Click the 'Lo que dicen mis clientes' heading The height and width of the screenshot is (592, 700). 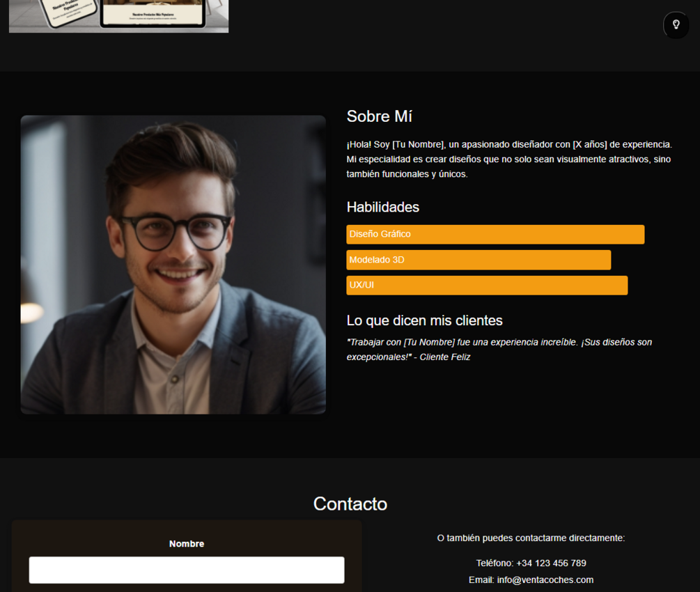425,320
